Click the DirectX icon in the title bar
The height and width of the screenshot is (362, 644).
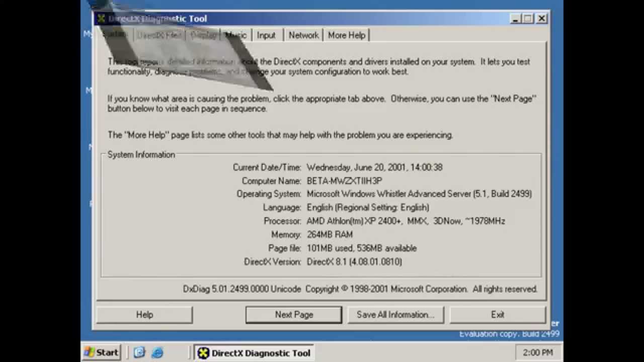pyautogui.click(x=101, y=19)
